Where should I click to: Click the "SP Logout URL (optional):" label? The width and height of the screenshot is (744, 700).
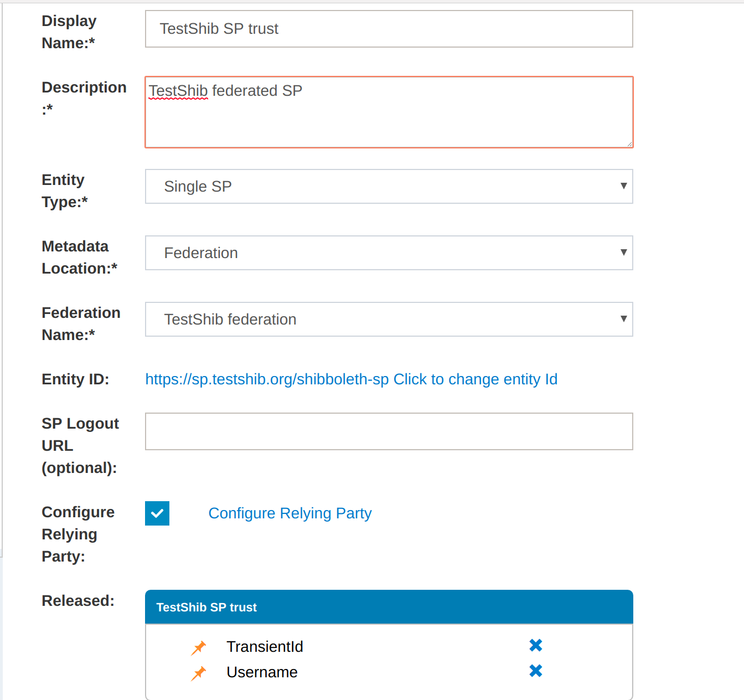(80, 446)
